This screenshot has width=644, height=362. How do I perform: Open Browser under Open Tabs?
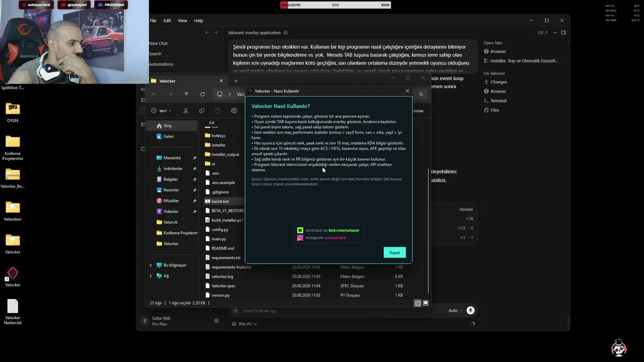[x=495, y=51]
